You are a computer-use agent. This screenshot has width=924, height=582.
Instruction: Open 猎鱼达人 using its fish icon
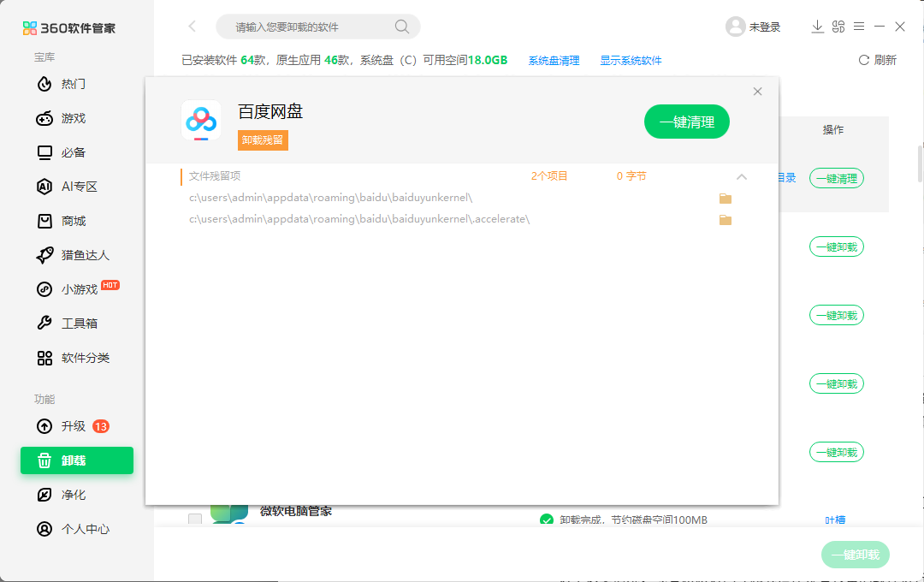pyautogui.click(x=44, y=255)
